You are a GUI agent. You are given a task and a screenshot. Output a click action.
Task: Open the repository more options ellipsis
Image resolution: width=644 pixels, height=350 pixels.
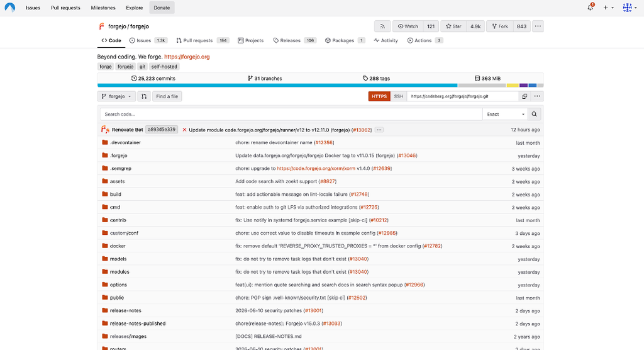point(538,26)
